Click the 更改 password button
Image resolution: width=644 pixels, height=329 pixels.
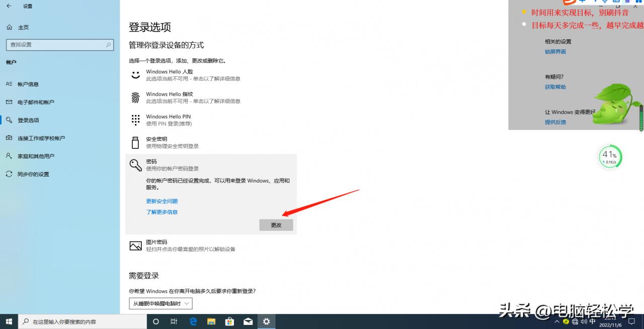(276, 225)
